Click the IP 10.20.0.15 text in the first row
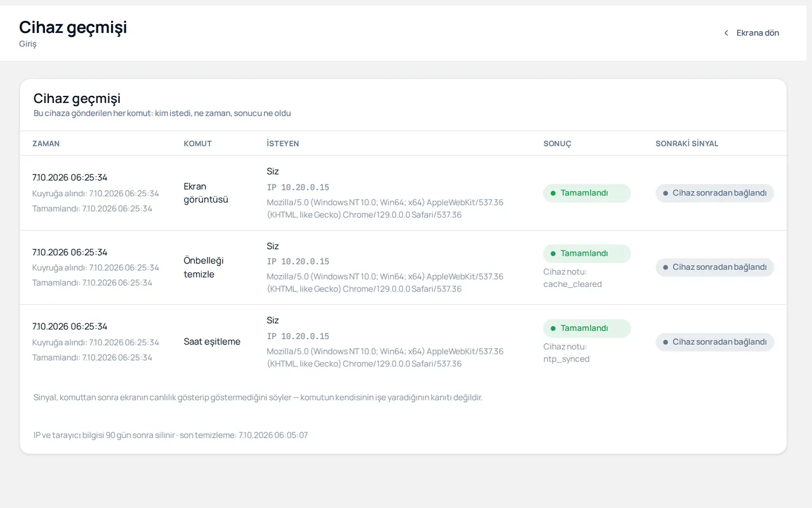Viewport: 812px width, 508px height. 298,187
